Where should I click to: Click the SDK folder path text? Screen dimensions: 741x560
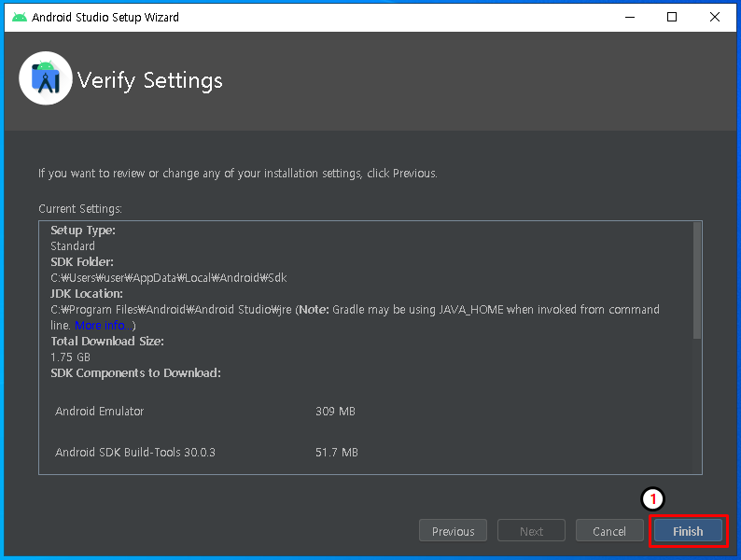(x=168, y=277)
